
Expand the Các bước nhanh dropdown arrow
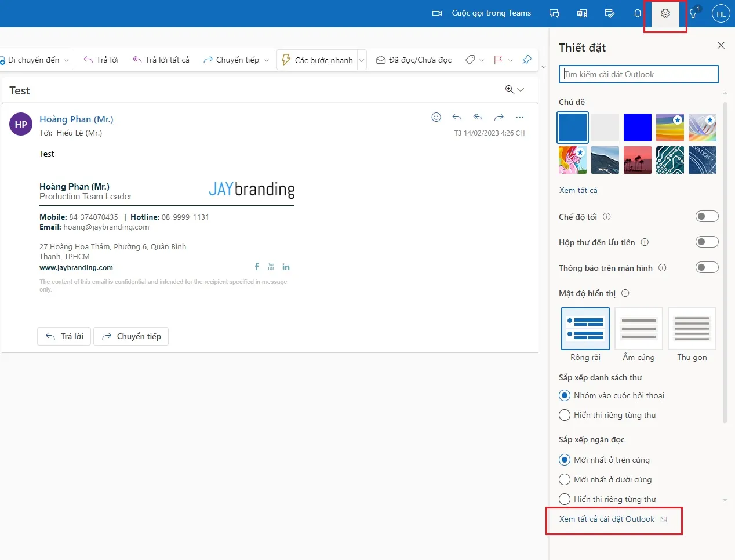point(362,60)
